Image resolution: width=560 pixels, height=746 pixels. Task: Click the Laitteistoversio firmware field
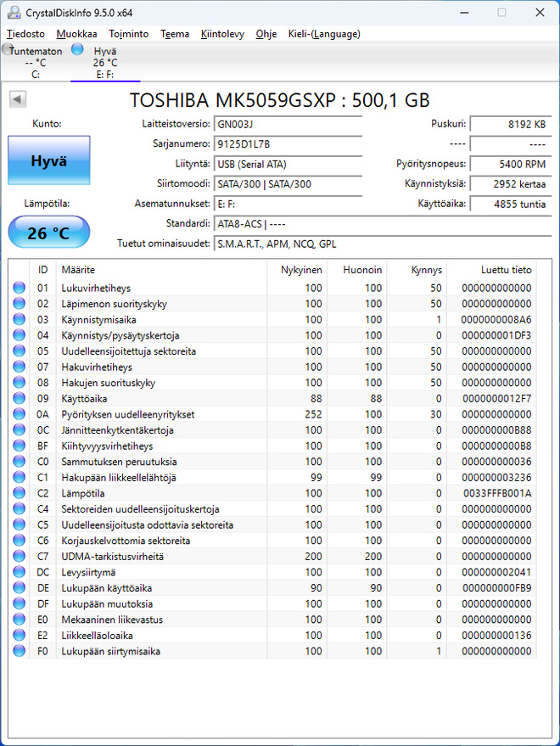tap(288, 124)
